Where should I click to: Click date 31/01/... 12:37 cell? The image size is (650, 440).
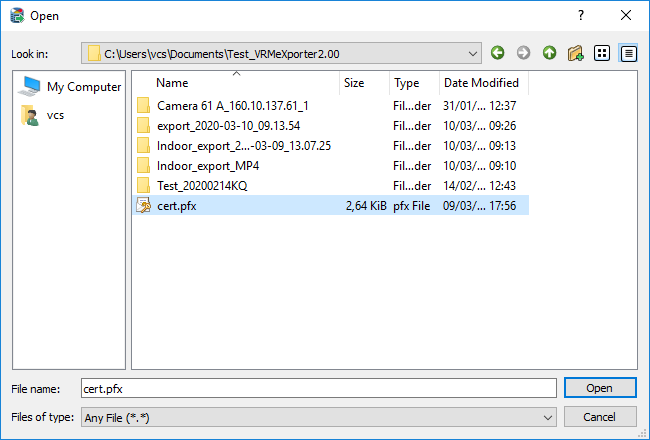pyautogui.click(x=480, y=106)
